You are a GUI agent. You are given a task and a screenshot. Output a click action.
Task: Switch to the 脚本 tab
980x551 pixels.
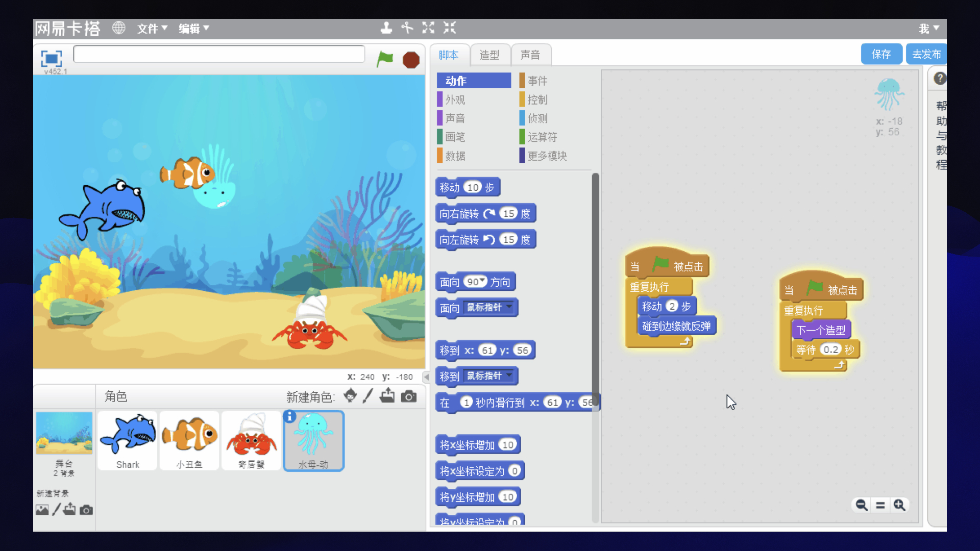449,55
